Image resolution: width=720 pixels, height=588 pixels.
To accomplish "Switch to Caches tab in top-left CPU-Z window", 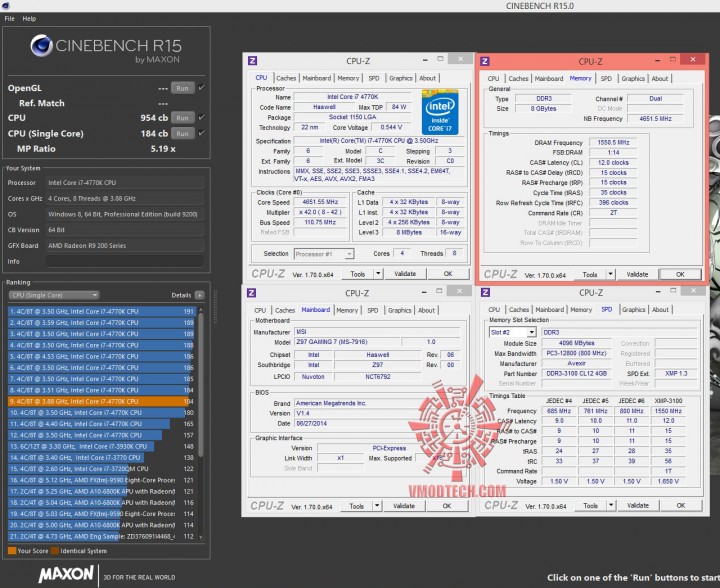I will (x=286, y=78).
